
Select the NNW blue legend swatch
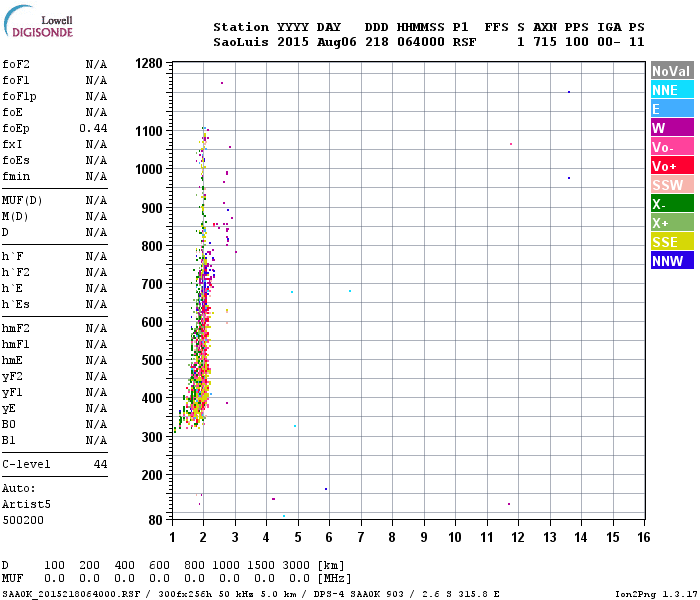(x=672, y=261)
